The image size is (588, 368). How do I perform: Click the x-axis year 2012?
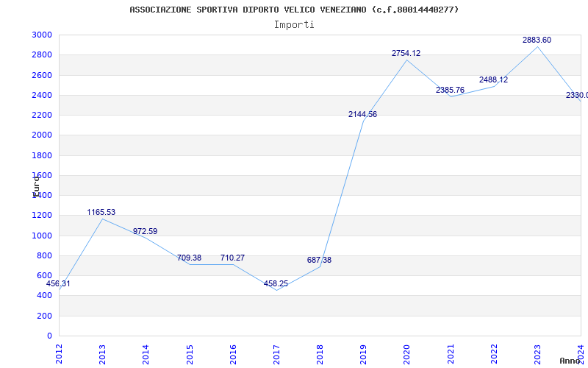59,354
